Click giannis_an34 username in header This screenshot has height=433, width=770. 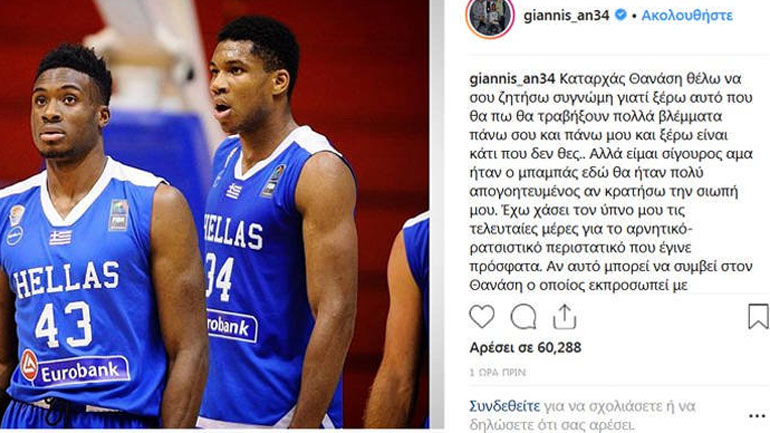click(566, 16)
